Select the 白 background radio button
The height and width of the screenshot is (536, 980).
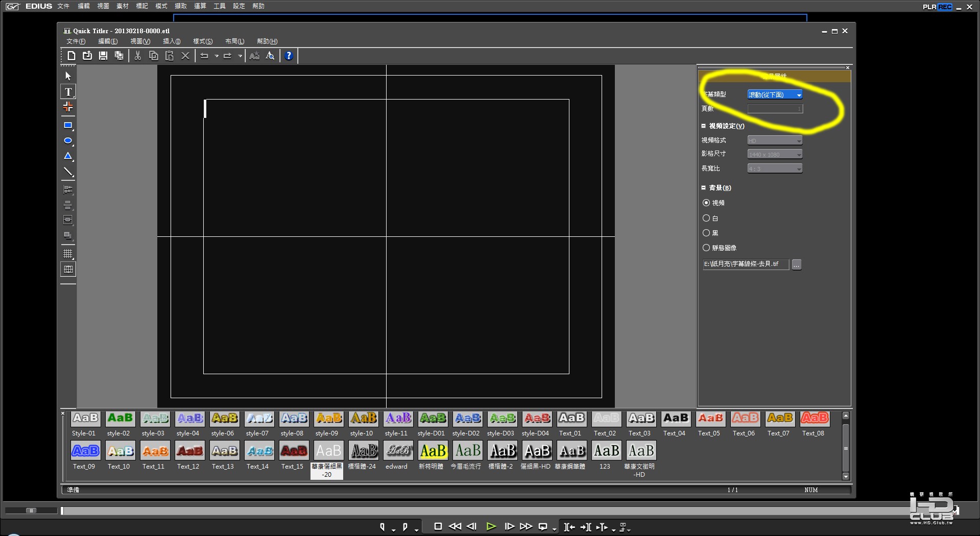tap(706, 218)
